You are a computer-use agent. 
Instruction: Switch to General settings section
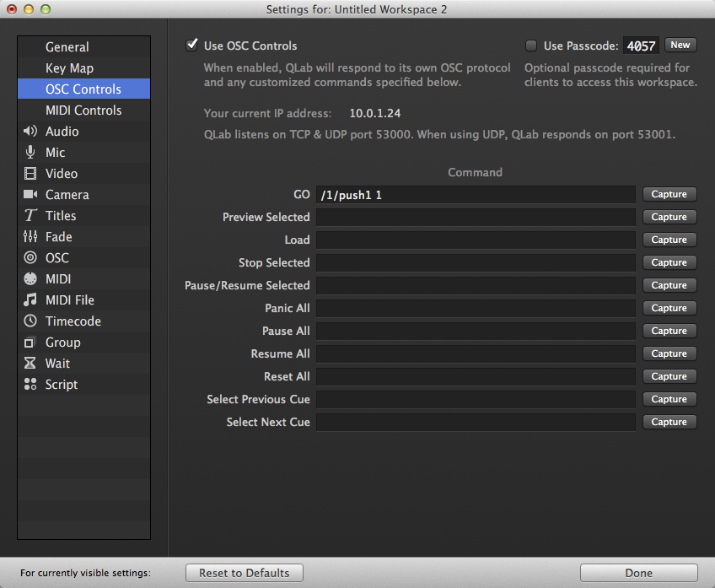click(67, 47)
